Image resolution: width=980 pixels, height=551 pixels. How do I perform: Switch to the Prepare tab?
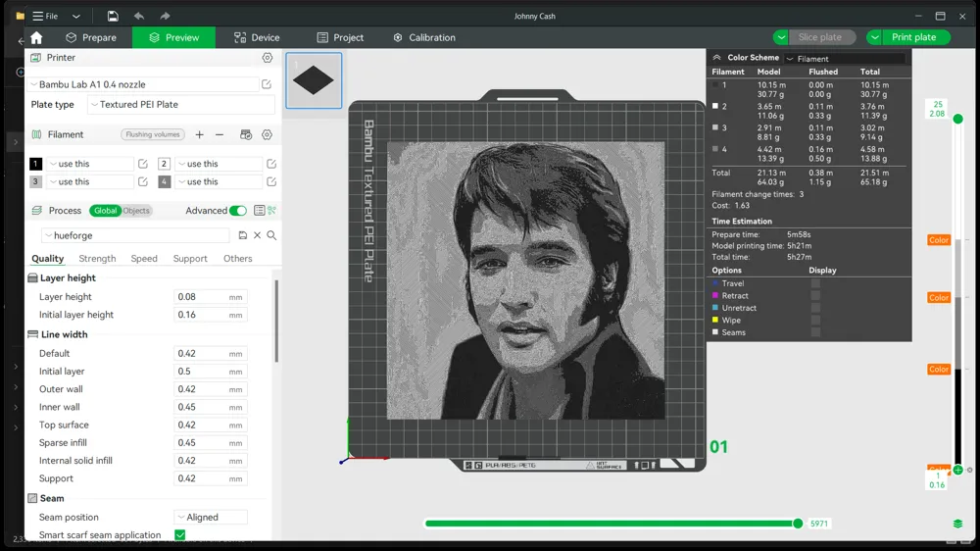pos(91,37)
